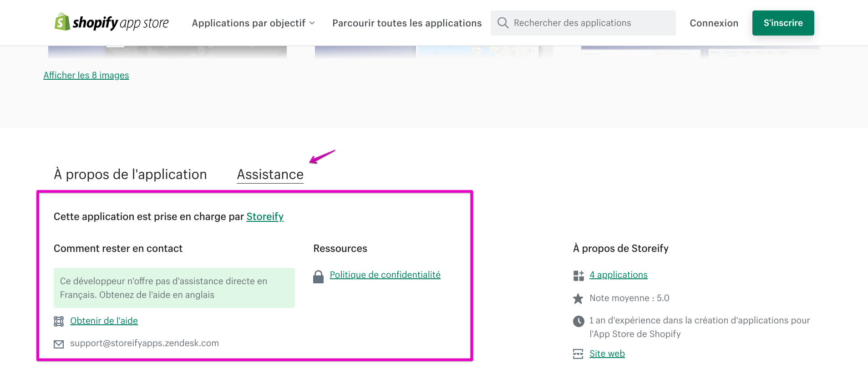Click the Note moyenne : 5.0 text
This screenshot has height=379, width=868.
pyautogui.click(x=629, y=298)
